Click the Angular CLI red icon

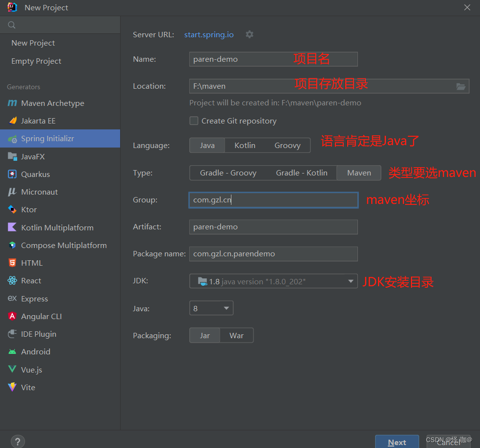(12, 316)
